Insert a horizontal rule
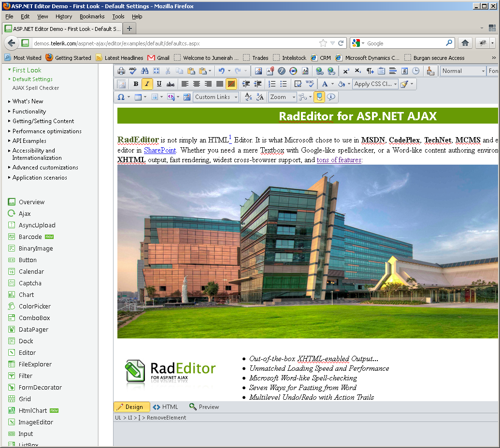The image size is (500, 448). pos(393,71)
